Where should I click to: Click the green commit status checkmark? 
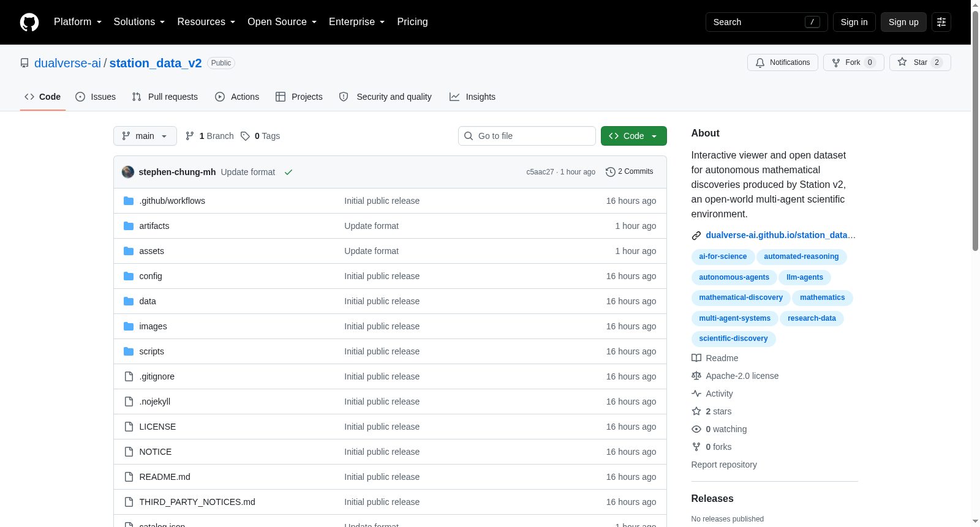[288, 172]
